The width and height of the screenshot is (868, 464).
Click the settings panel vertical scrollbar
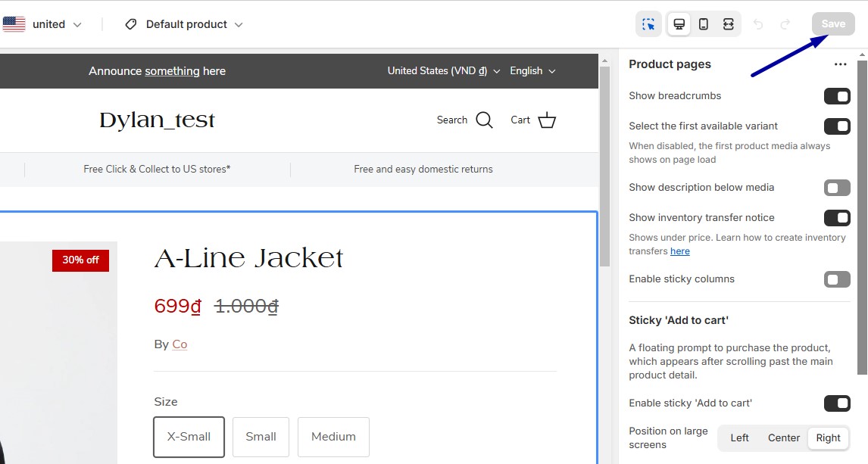point(863,216)
